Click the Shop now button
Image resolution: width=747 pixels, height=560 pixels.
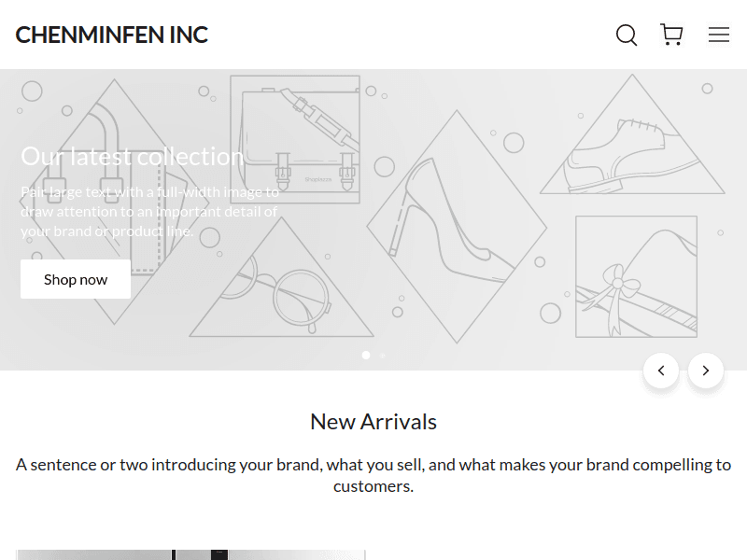pos(76,279)
